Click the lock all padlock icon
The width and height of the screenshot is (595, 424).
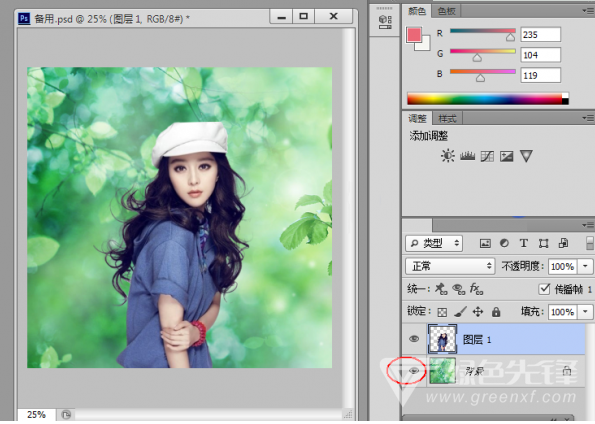click(496, 312)
